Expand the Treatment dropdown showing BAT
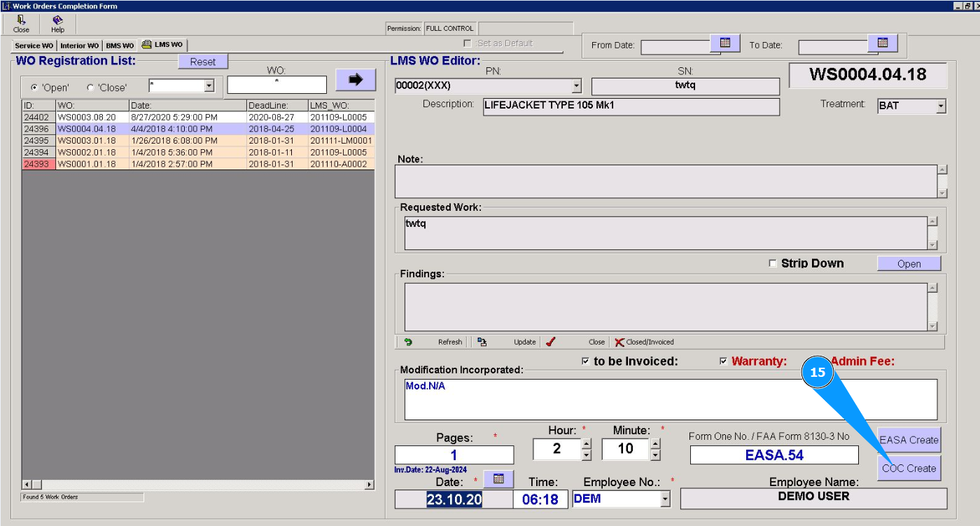The image size is (980, 526). (x=941, y=106)
